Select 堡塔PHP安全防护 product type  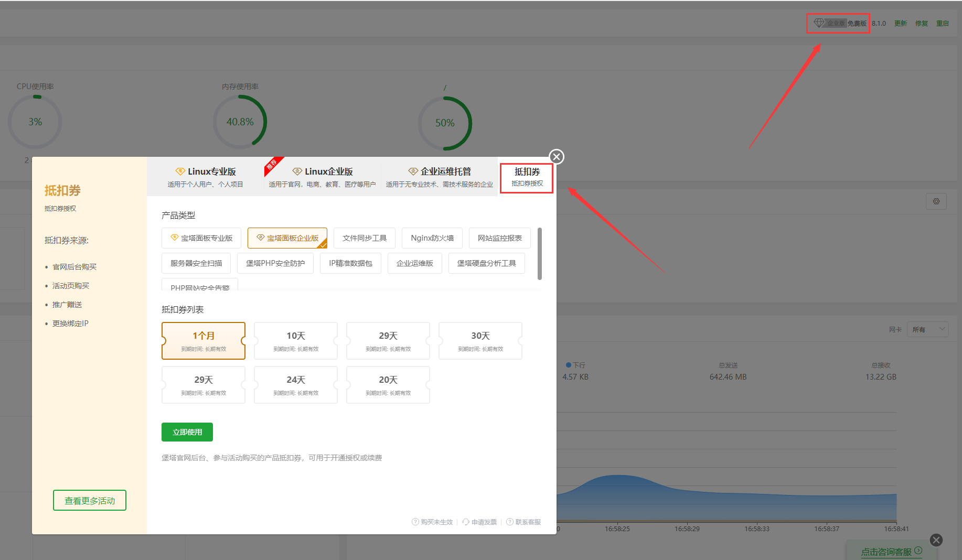click(x=275, y=263)
